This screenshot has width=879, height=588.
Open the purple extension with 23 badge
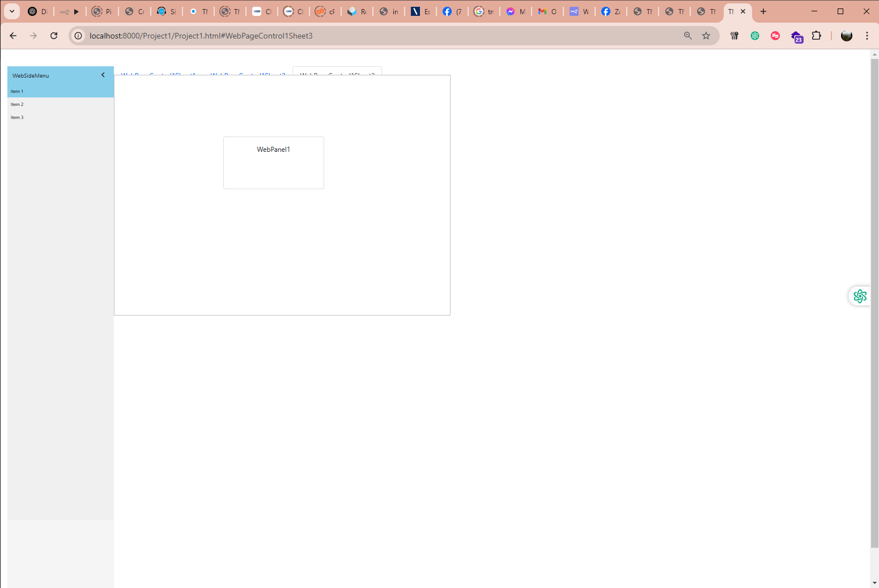click(x=797, y=37)
